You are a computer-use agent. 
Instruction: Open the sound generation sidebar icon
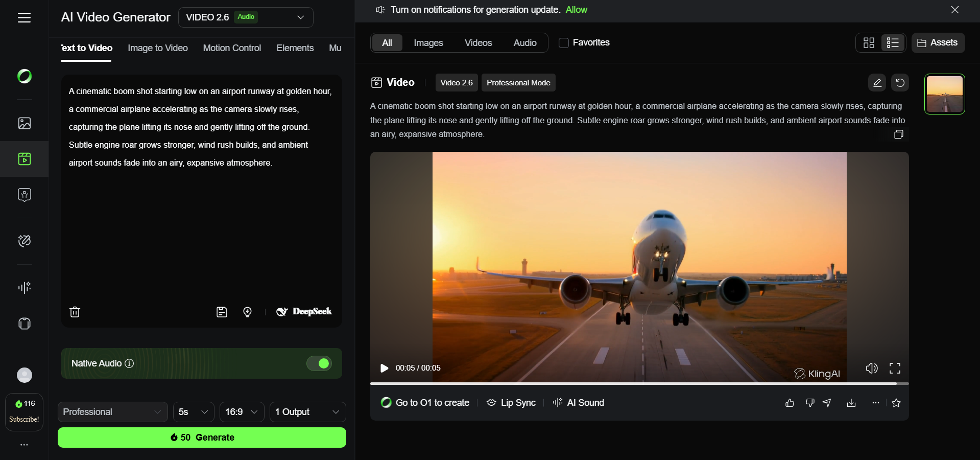[25, 287]
